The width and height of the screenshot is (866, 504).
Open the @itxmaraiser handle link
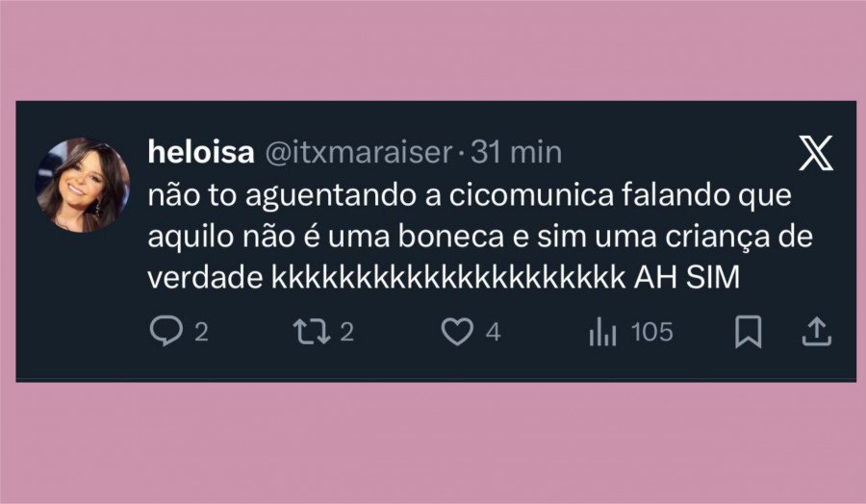point(356,152)
